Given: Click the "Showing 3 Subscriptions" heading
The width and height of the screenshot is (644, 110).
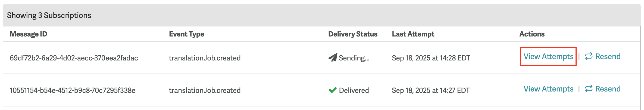Looking at the screenshot, I should pos(49,15).
